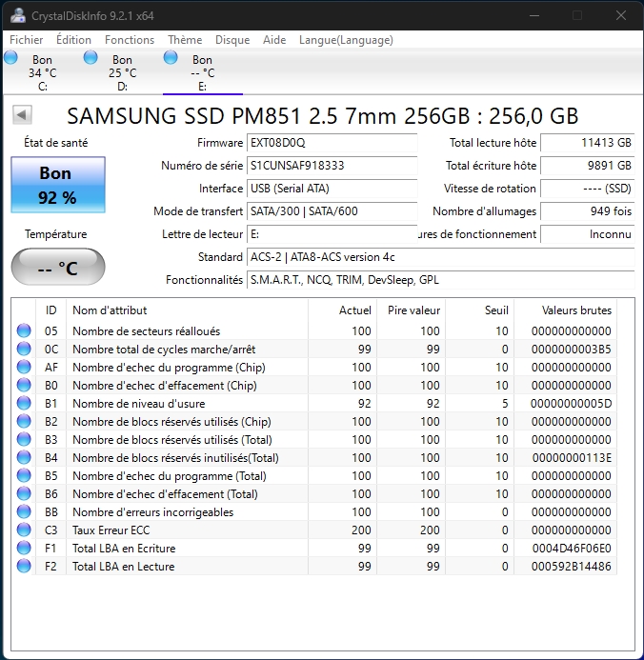Select drive C: status orb

pos(11,59)
